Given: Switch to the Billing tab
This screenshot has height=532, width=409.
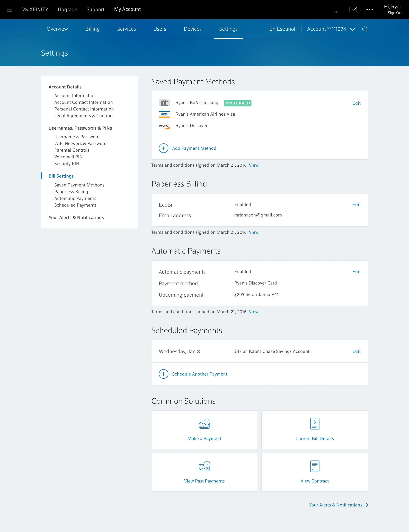Looking at the screenshot, I should tap(92, 29).
